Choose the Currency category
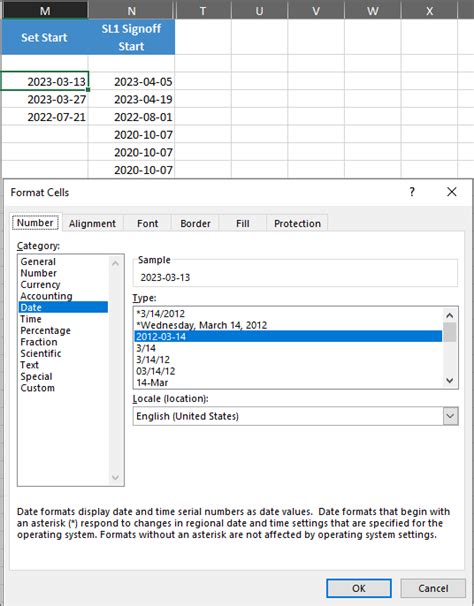The image size is (474, 606). tap(63, 284)
